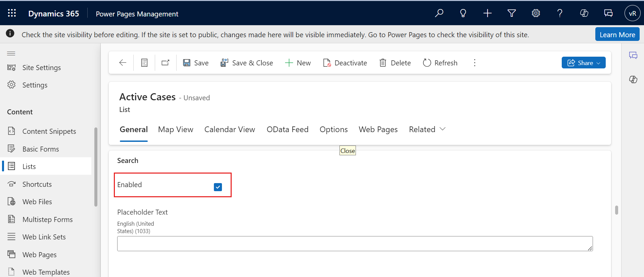The image size is (644, 277).
Task: Go back using the arrow icon
Action: click(x=123, y=63)
